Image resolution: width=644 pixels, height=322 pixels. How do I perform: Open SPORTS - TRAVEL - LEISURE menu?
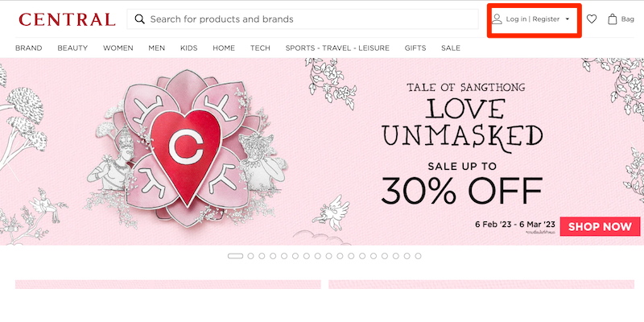click(x=337, y=48)
